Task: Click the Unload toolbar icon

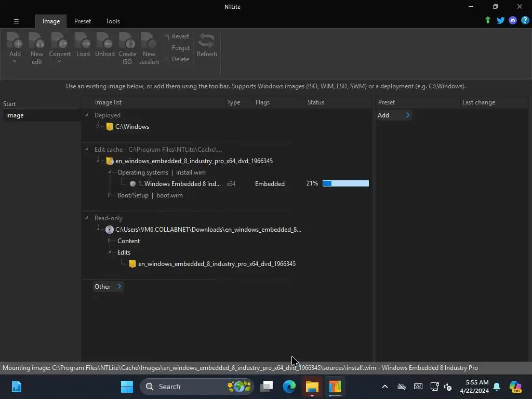Action: [104, 41]
